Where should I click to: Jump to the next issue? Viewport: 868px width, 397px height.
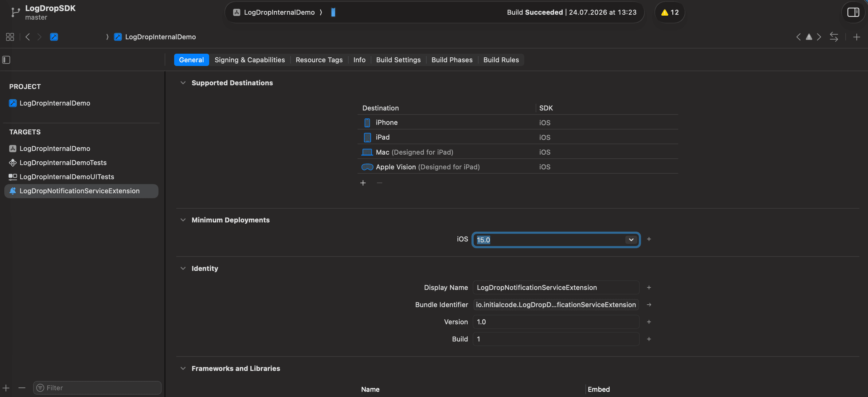pyautogui.click(x=819, y=37)
